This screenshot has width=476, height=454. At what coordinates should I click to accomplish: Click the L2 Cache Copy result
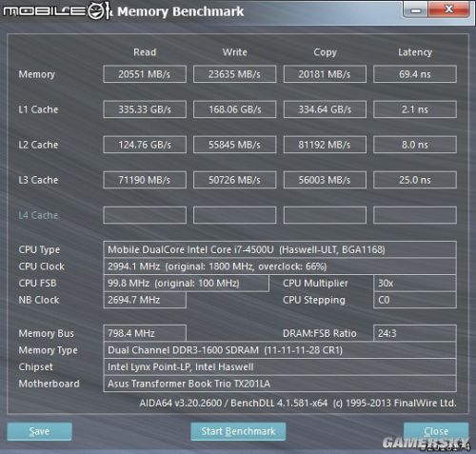pos(325,145)
